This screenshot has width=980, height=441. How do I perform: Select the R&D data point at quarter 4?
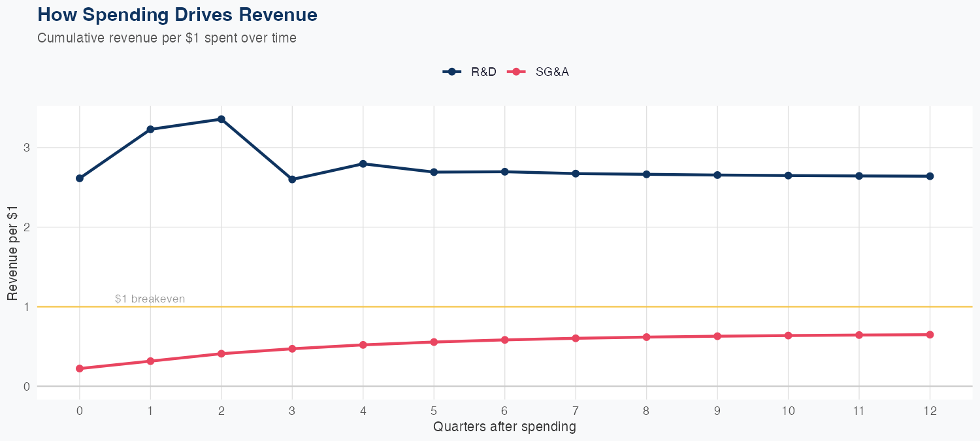click(x=363, y=164)
